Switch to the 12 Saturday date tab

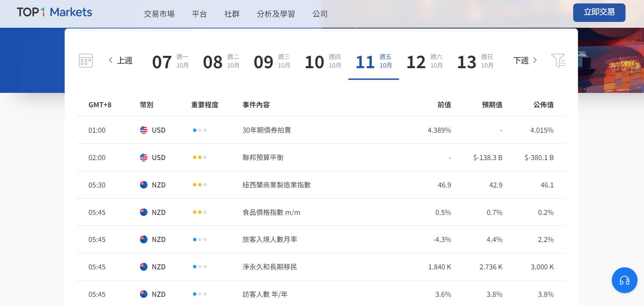tap(424, 62)
